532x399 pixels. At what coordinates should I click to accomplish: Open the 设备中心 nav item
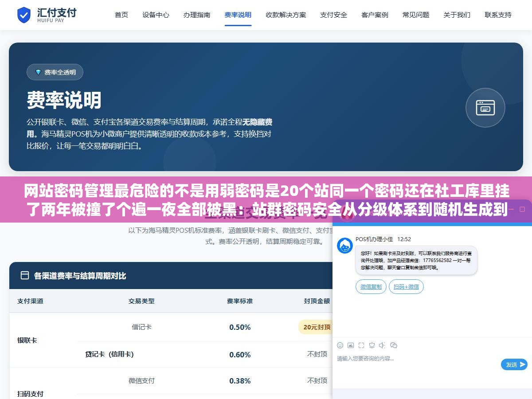coord(156,15)
